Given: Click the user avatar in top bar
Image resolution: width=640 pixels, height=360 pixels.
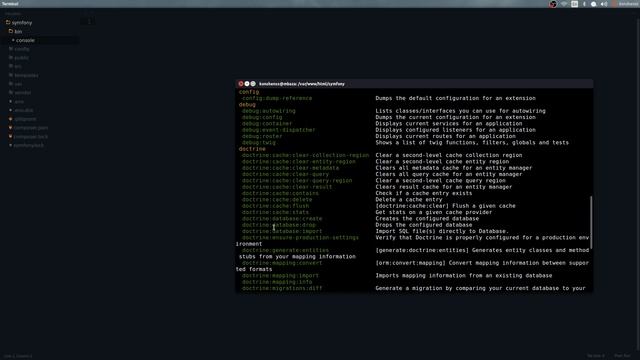Looking at the screenshot, I should click(614, 4).
